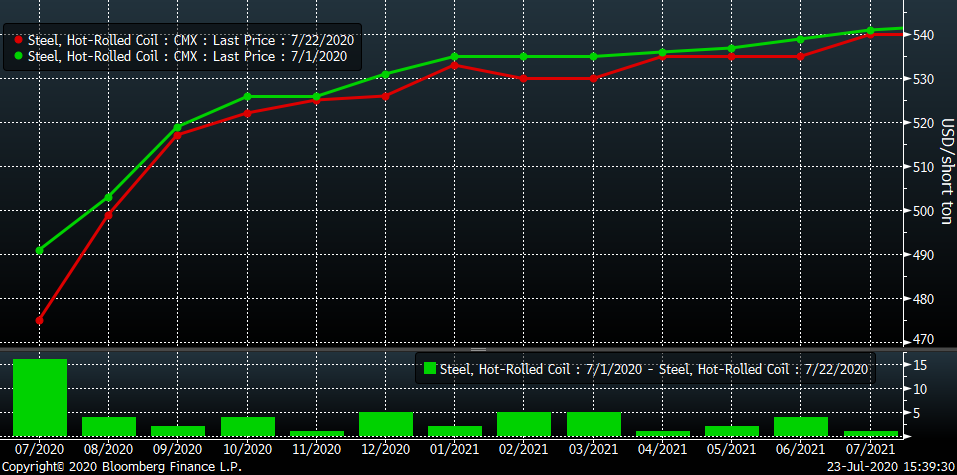This screenshot has height=475, width=957.
Task: Click the red legend marker for 7/22/2020 series
Action: pos(19,40)
